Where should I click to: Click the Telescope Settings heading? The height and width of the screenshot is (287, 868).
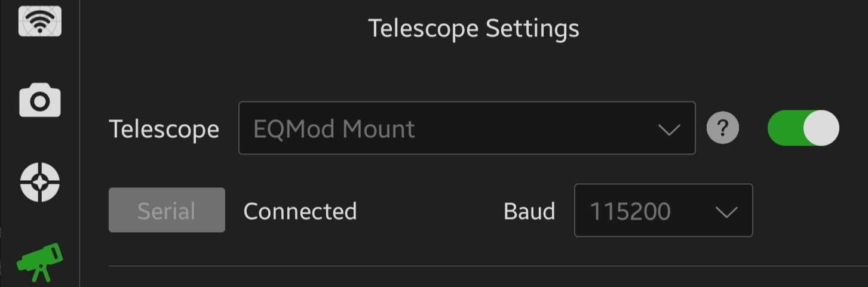(473, 28)
